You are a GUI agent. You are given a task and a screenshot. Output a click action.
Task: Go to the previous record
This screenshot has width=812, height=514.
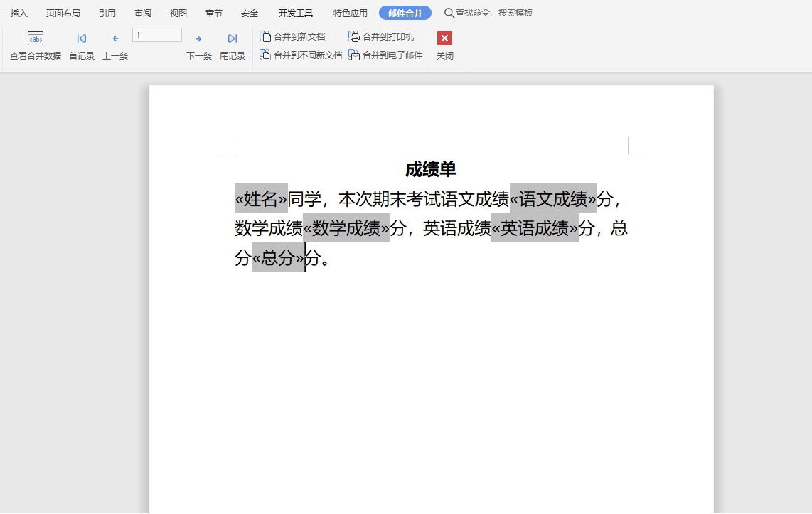(x=115, y=39)
